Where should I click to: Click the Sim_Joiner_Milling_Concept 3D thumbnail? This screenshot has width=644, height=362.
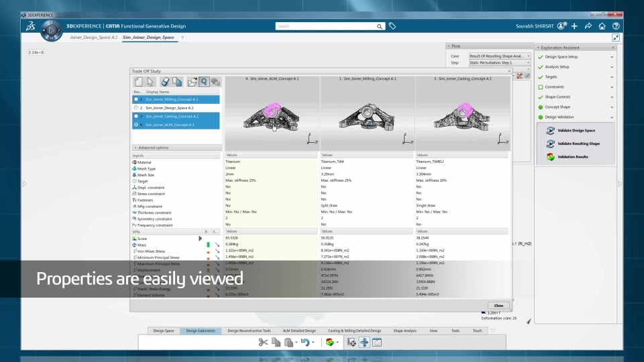click(368, 113)
